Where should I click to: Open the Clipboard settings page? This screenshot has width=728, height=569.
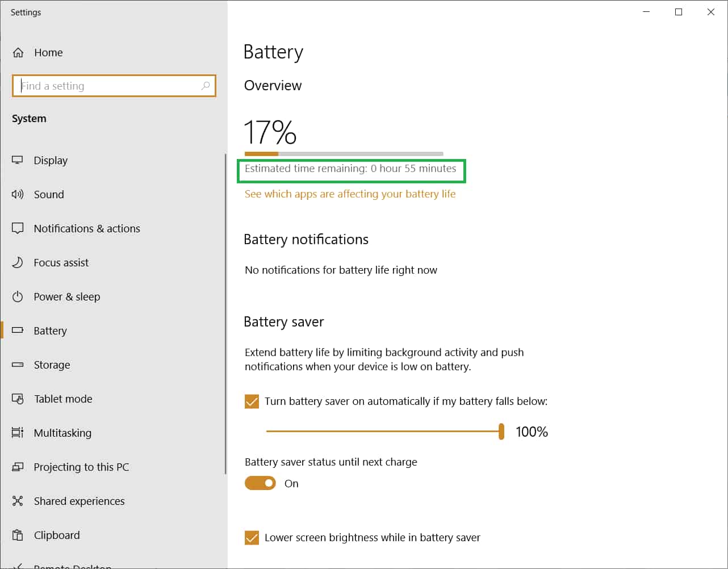(57, 535)
